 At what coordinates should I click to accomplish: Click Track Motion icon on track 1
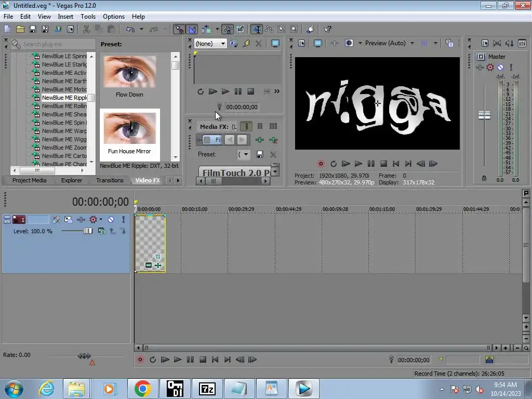coord(68,220)
